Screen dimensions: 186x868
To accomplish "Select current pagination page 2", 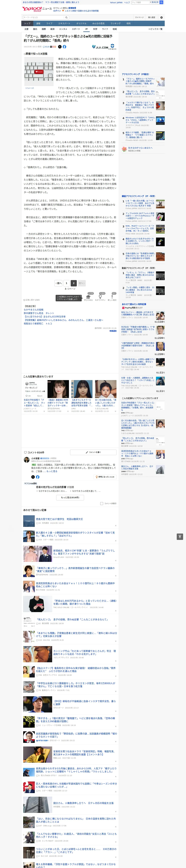I will point(74,283).
